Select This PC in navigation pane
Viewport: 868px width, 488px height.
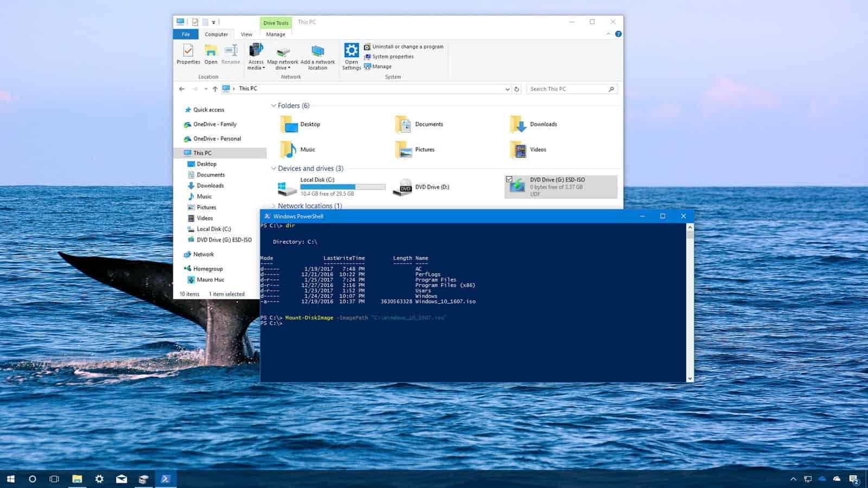[220, 153]
